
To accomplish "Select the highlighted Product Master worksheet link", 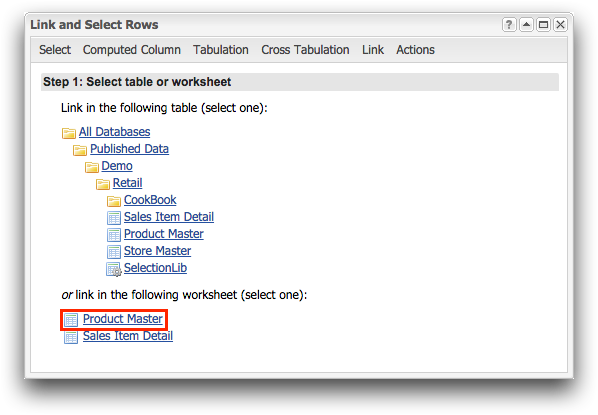I will (123, 319).
